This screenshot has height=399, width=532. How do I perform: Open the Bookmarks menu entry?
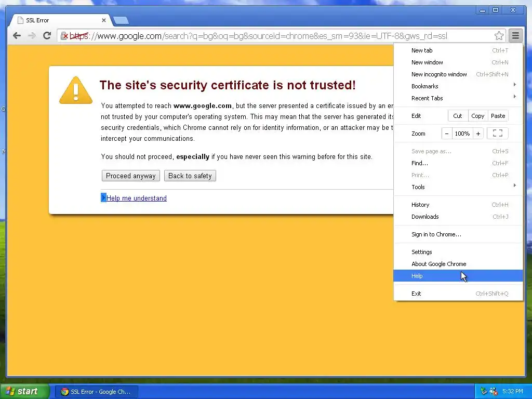(458, 86)
